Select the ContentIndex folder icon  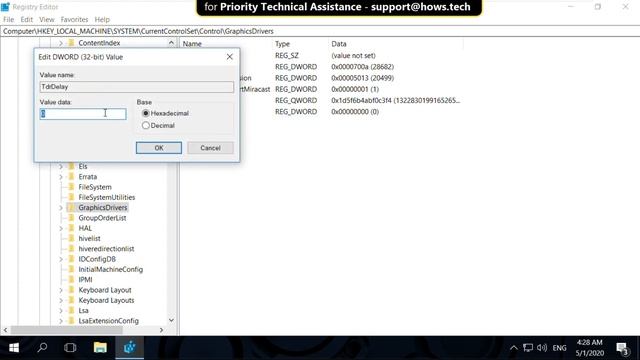pos(71,43)
